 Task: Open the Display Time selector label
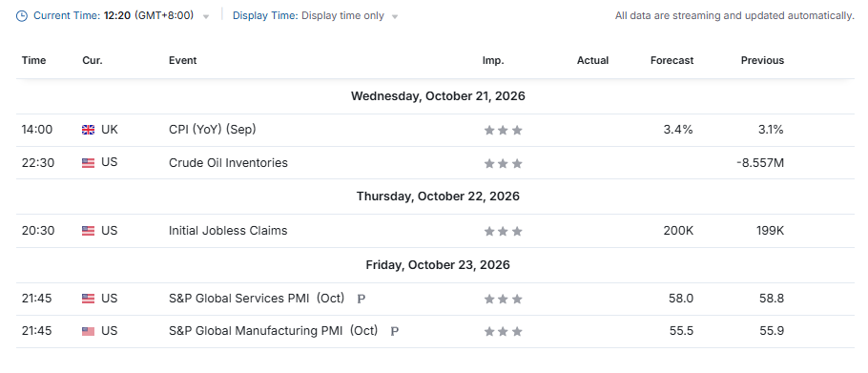266,15
